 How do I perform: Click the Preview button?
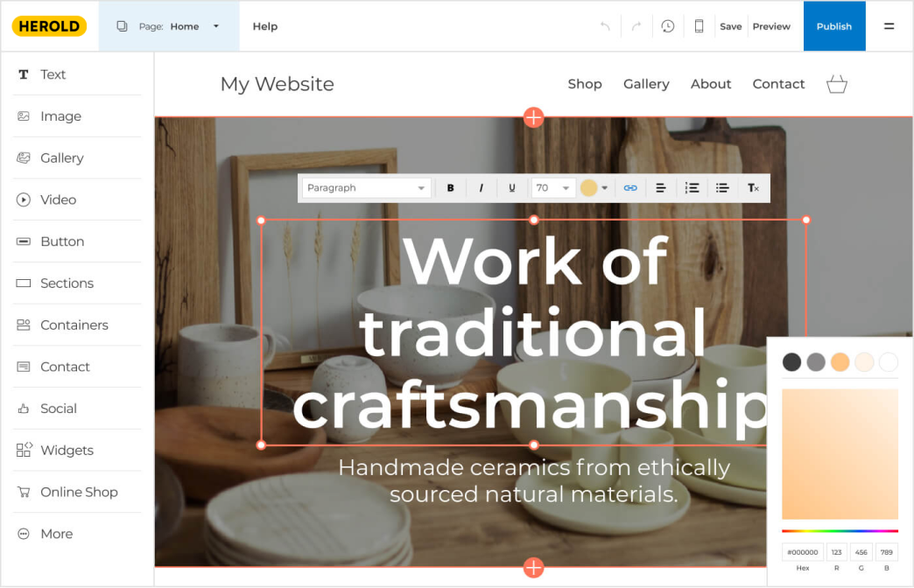pos(771,26)
